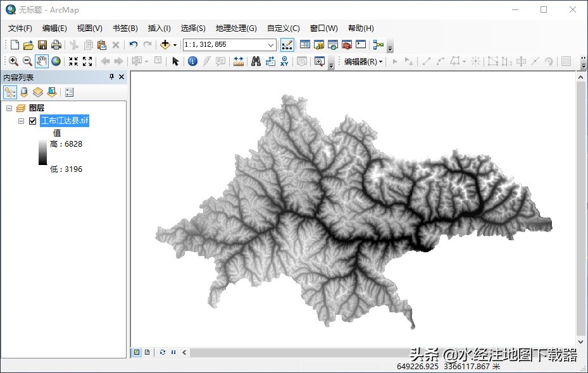Open the map scale dropdown
The height and width of the screenshot is (373, 588).
[271, 45]
